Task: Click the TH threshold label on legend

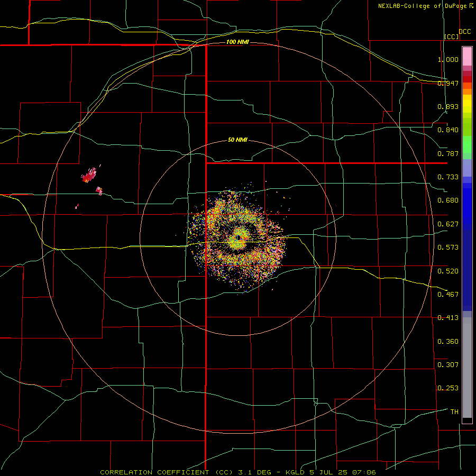Action: pos(454,412)
